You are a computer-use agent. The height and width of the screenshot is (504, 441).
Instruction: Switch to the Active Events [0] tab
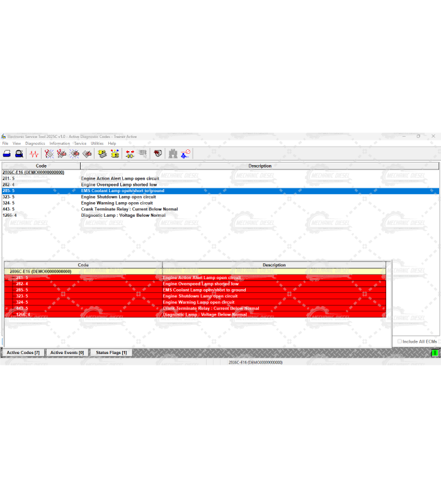click(67, 353)
